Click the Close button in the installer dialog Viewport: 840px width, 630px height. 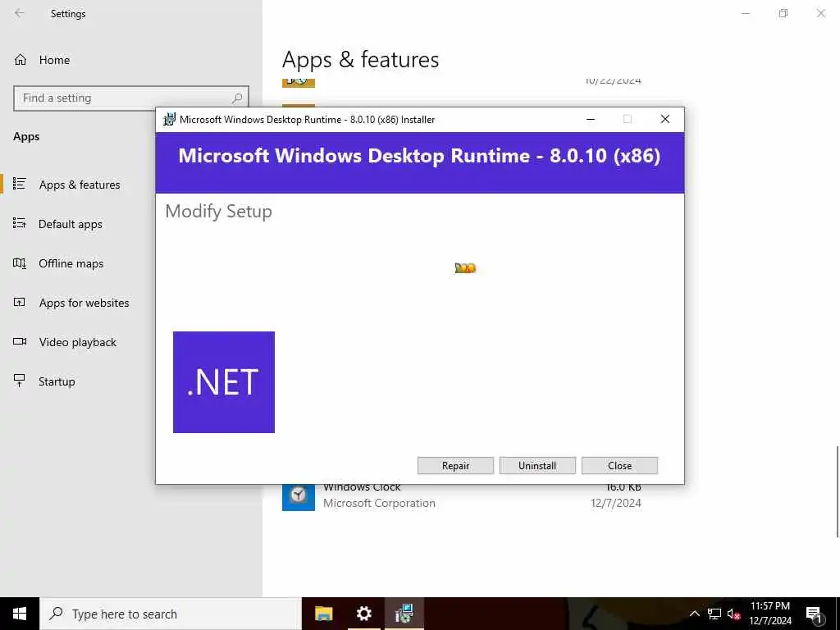click(x=619, y=466)
